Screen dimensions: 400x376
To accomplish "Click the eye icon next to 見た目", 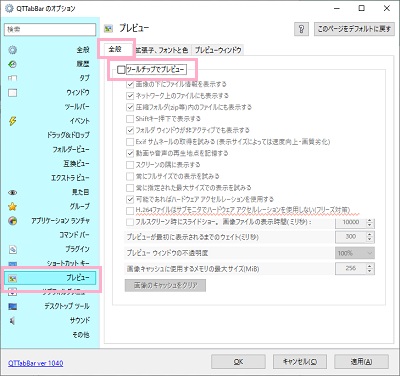I will point(12,192).
